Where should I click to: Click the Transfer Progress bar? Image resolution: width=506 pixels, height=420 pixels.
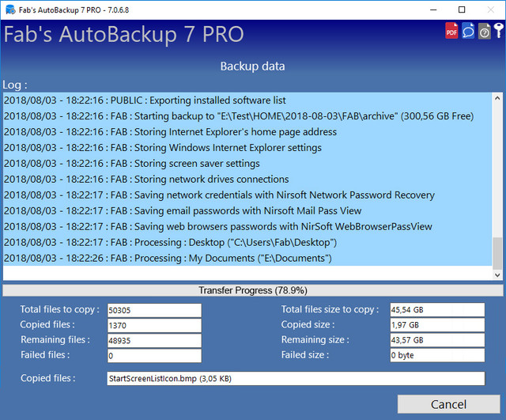point(253,290)
